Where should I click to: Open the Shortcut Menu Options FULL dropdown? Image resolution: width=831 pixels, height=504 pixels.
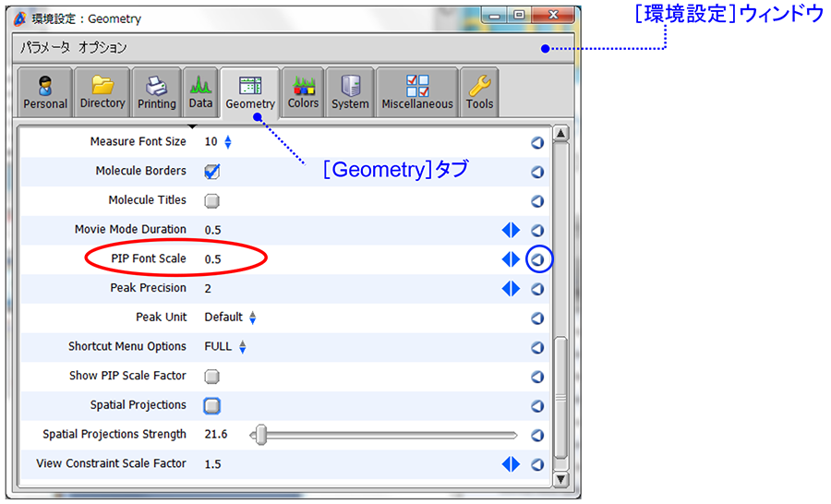tap(243, 348)
